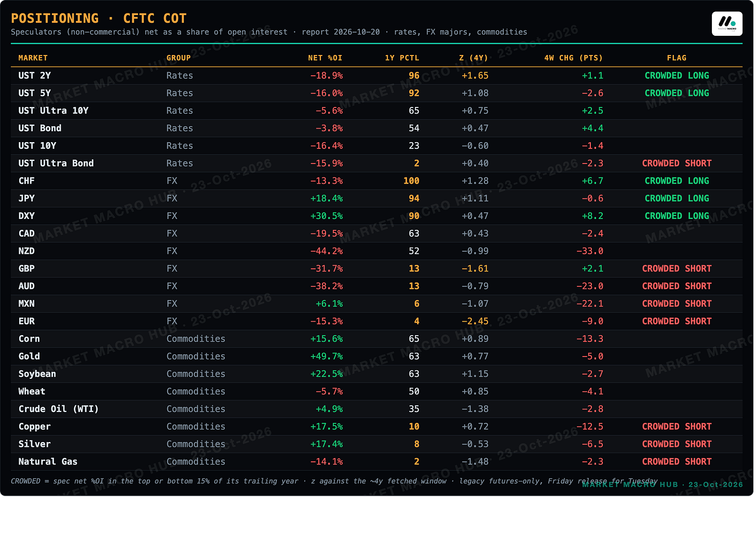The height and width of the screenshot is (549, 756).
Task: Select the UST Bond market name
Action: click(40, 128)
